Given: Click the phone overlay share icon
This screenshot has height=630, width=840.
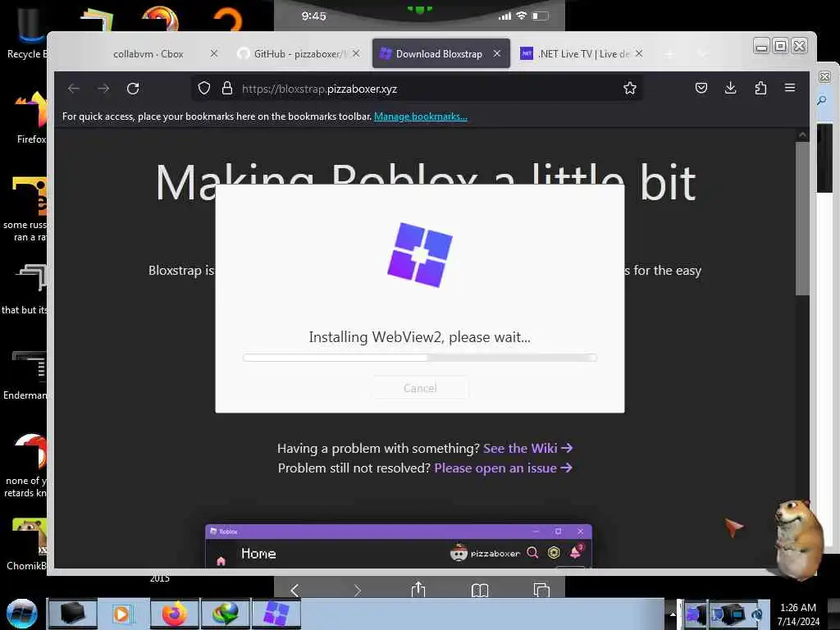Looking at the screenshot, I should pyautogui.click(x=418, y=590).
